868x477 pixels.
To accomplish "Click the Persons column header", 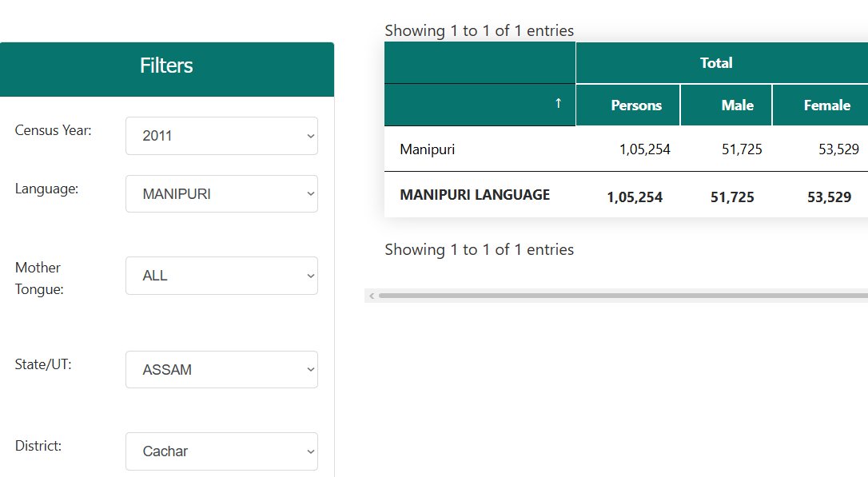I will coord(627,105).
